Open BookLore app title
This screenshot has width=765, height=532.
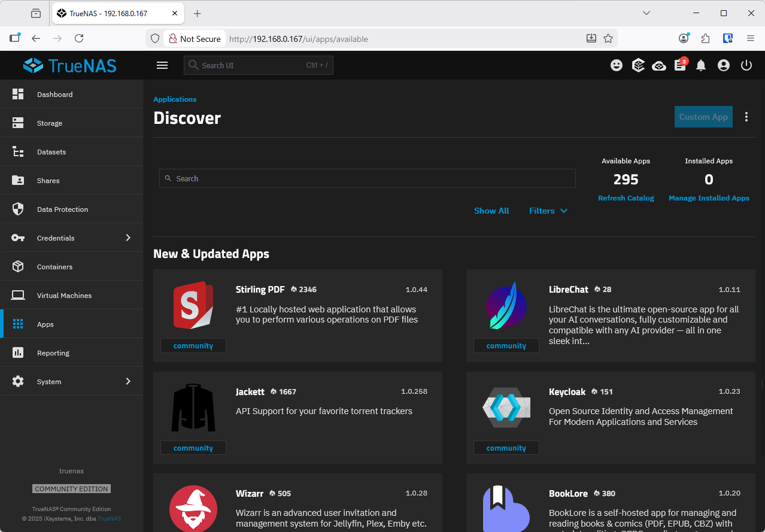[x=568, y=494]
